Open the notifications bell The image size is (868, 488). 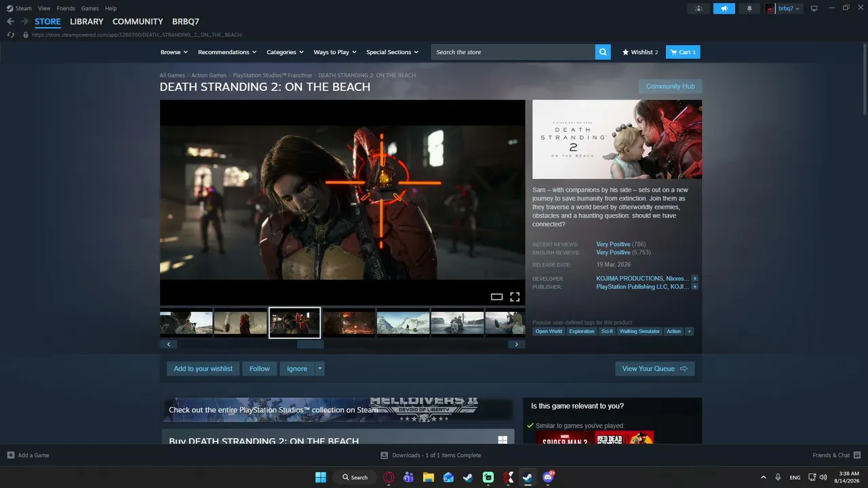(749, 9)
